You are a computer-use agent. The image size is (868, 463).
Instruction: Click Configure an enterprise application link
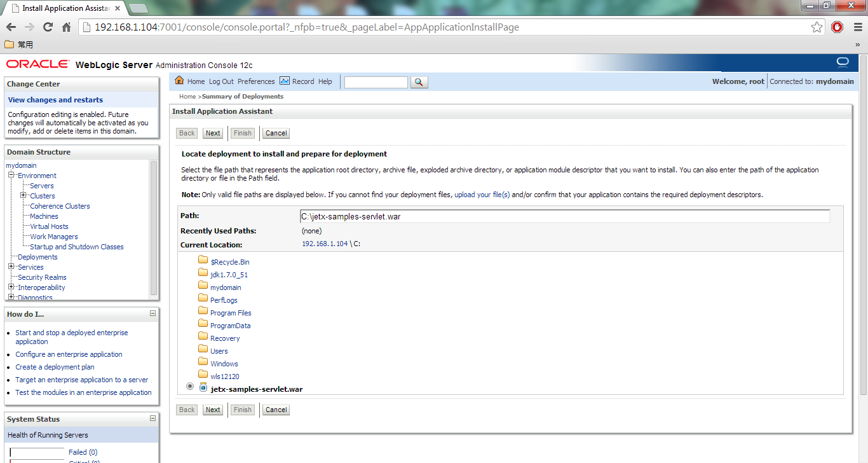[x=69, y=354]
